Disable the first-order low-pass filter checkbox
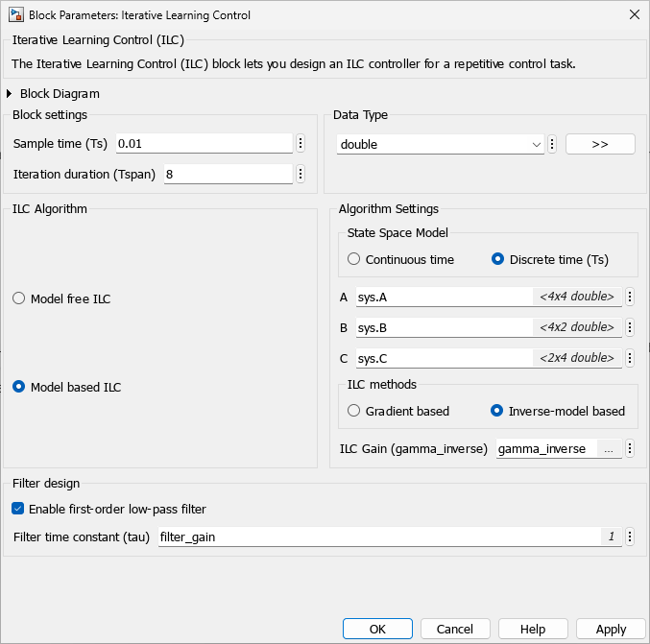 click(17, 509)
